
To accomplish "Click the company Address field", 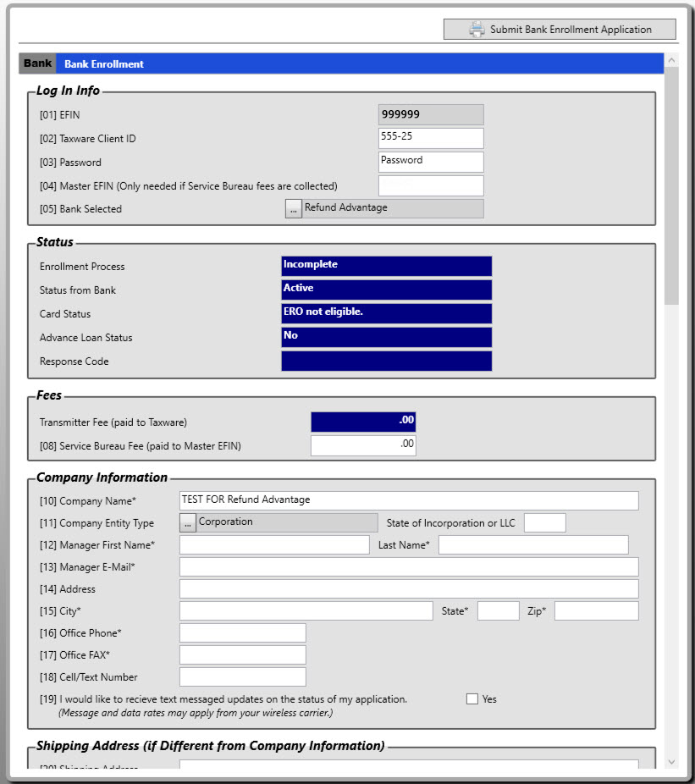I will tap(409, 589).
